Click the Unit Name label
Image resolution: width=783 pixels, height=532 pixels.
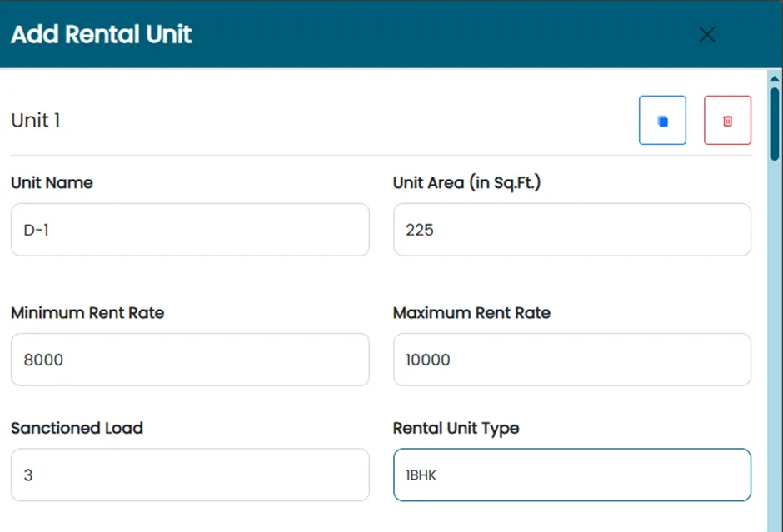point(52,182)
